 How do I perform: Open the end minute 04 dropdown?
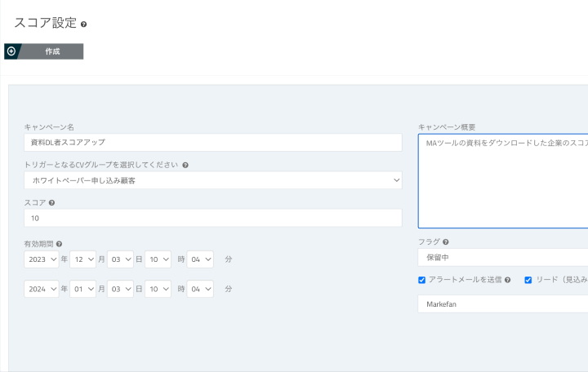pyautogui.click(x=200, y=289)
